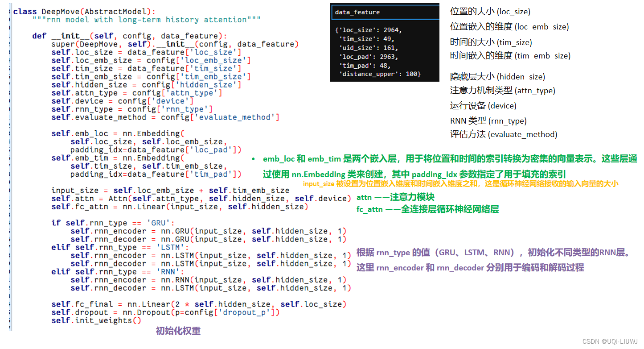Screen dimensions: 644x349
Task: Click the purple 初始化权重 annotation
Action: (178, 331)
